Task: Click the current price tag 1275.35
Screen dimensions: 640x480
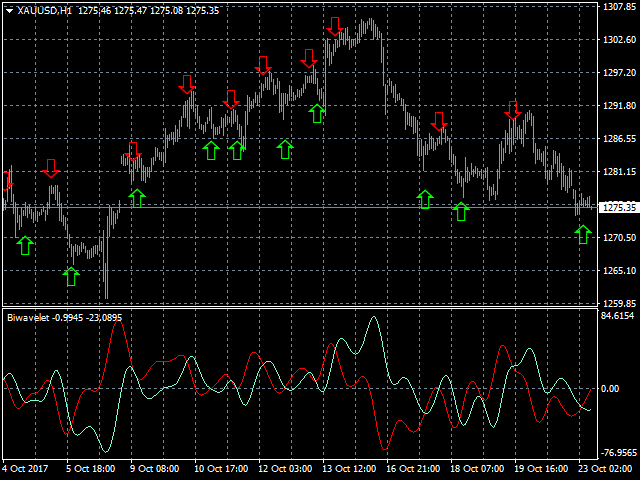Action: [620, 207]
